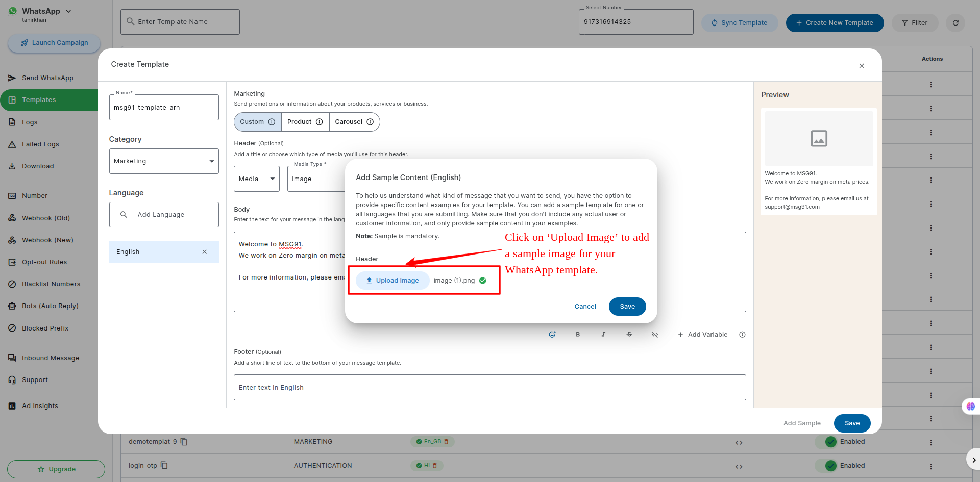The width and height of the screenshot is (980, 482).
Task: Open the code view for demotemplat_9 row
Action: (739, 443)
